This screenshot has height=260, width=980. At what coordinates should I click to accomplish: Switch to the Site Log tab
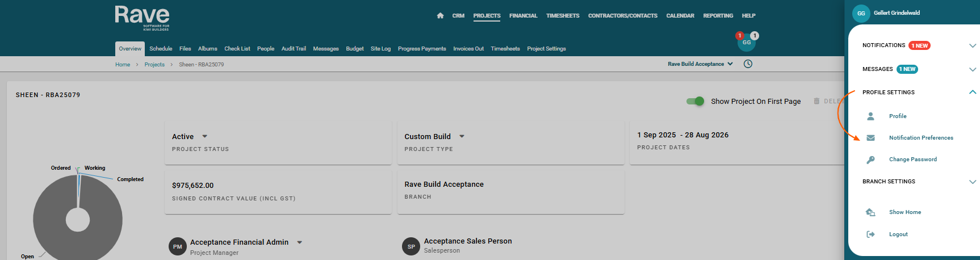coord(380,49)
